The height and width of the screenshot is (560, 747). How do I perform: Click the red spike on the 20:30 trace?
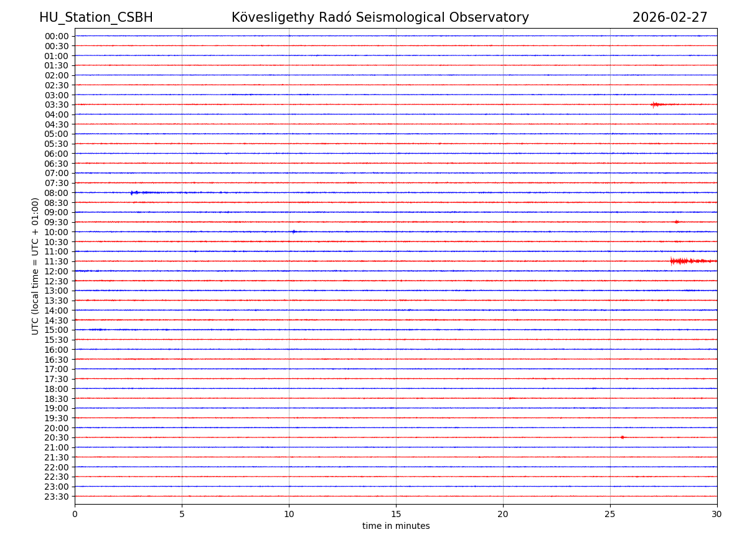tap(622, 437)
